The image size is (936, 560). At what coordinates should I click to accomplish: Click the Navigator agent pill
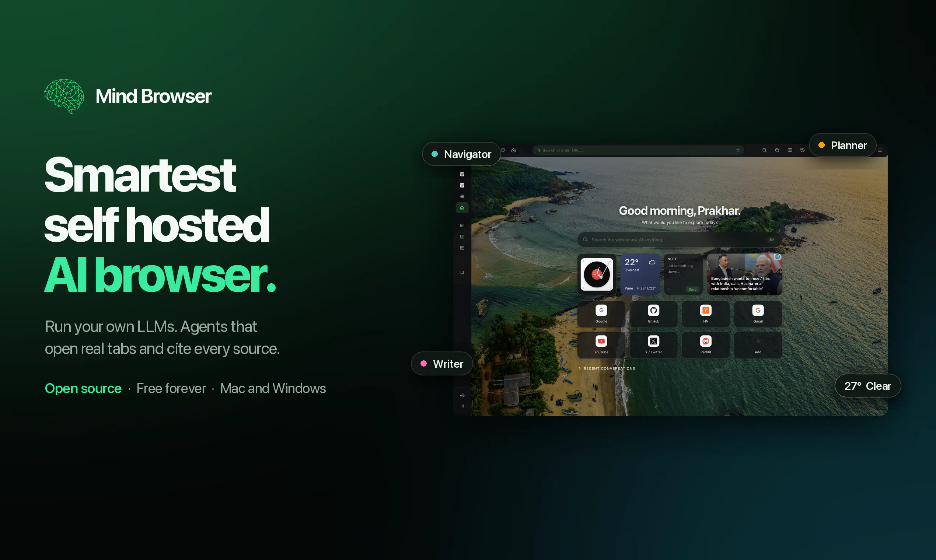pyautogui.click(x=461, y=154)
